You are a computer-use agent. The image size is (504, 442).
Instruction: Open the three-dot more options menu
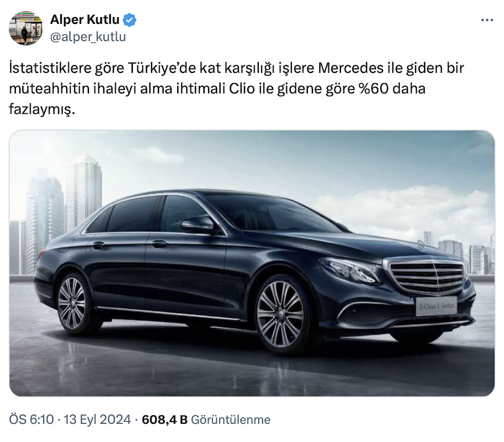click(487, 21)
